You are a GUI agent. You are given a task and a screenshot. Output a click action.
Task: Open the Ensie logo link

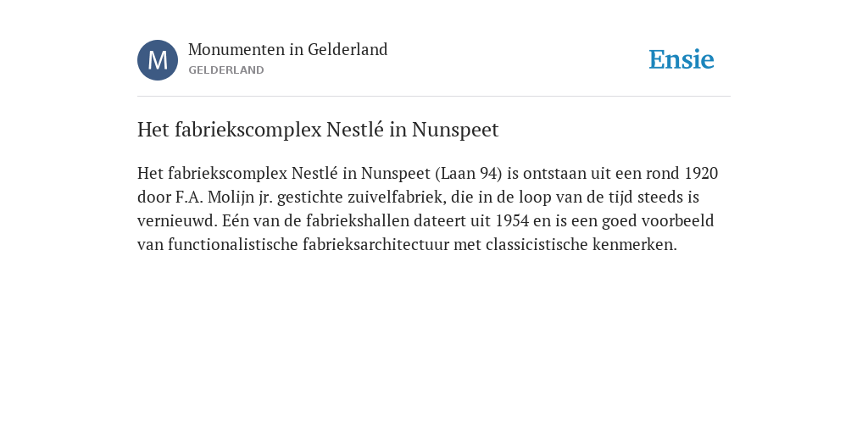[682, 59]
